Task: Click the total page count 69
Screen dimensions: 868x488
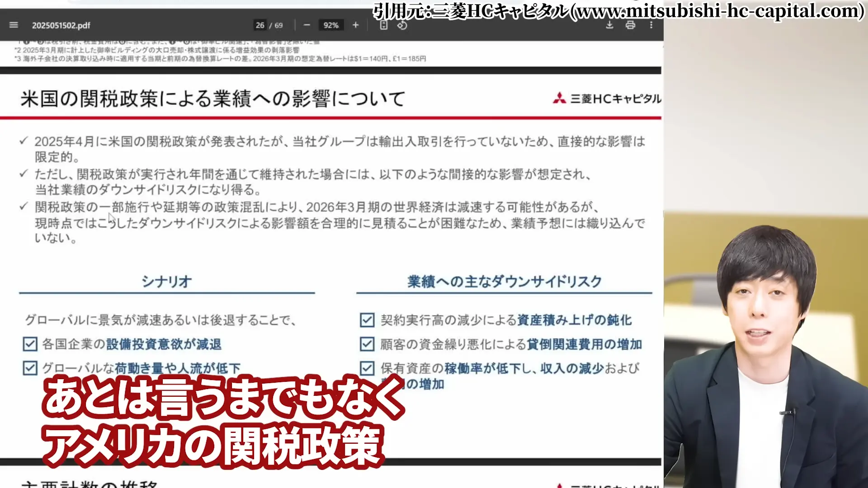Action: (278, 25)
